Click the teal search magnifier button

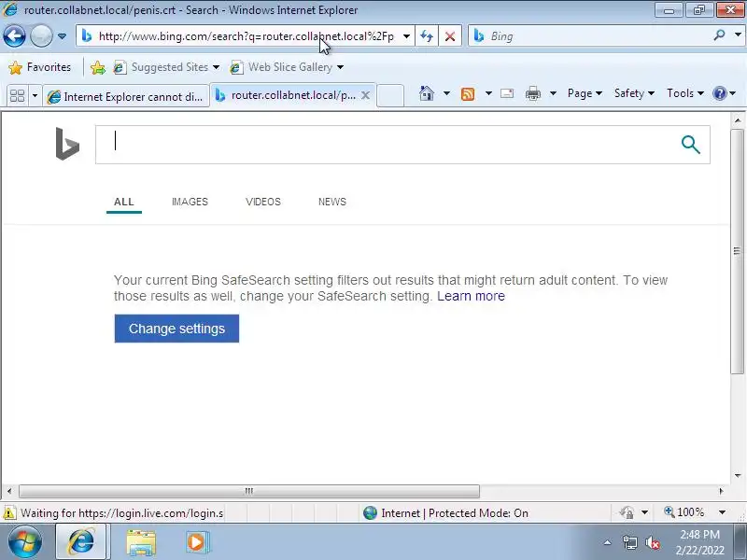(690, 145)
